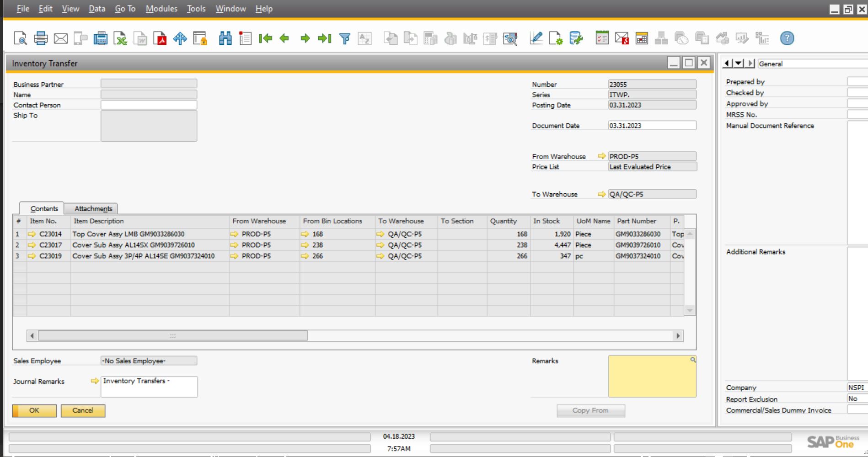Click the Filter funnel icon

pos(345,38)
